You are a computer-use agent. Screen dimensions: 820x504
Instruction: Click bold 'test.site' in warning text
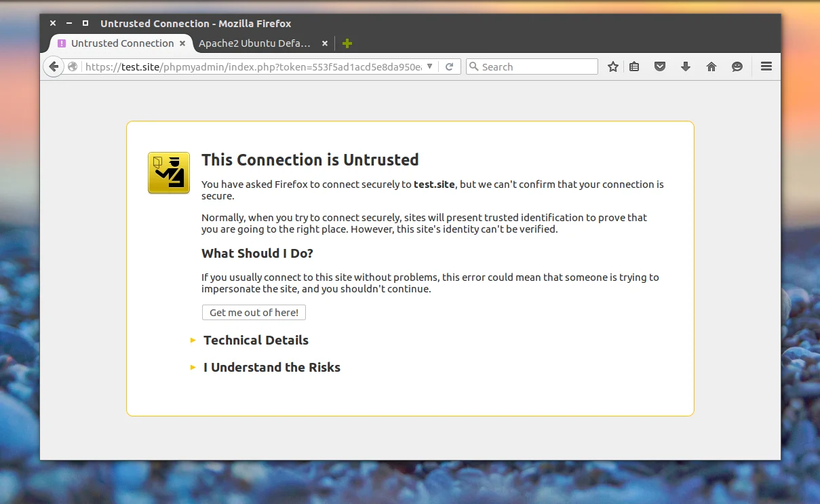coord(434,184)
